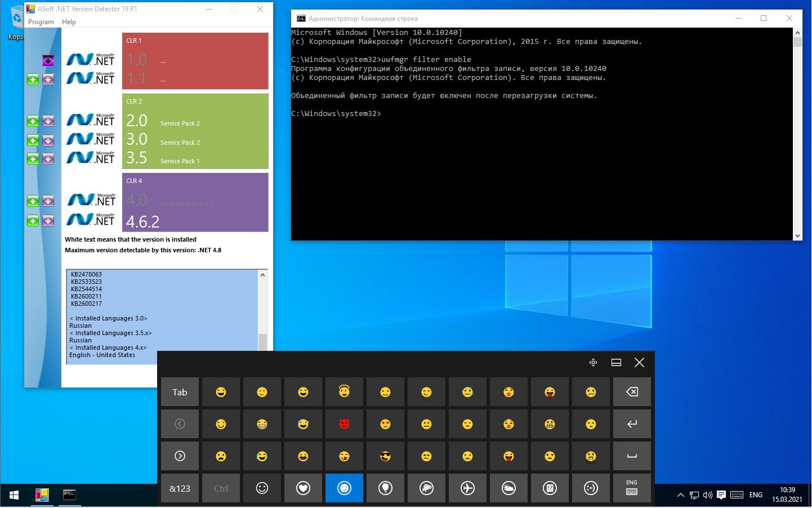The width and height of the screenshot is (812, 508).
Task: Open the Program menu in .NET Version Detector
Action: (x=41, y=22)
